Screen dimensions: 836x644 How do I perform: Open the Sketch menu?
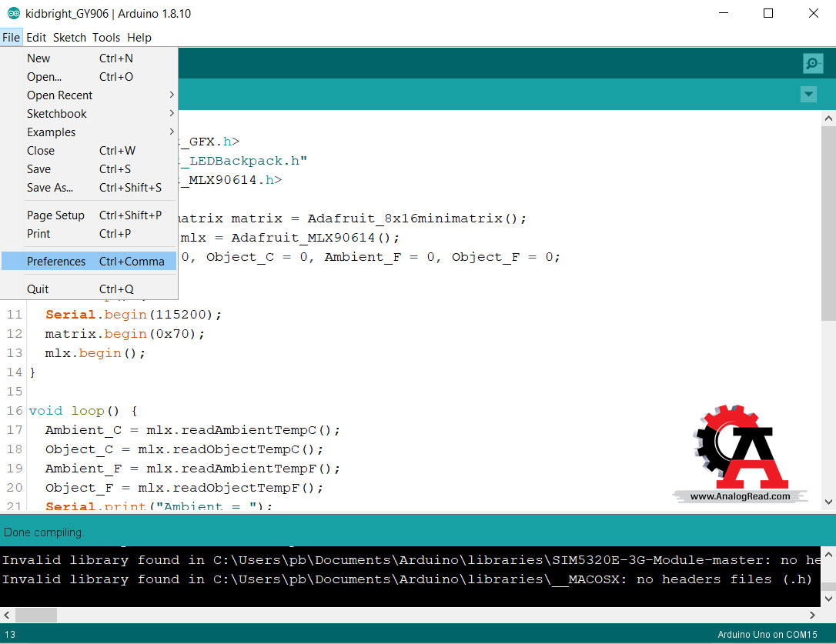pyautogui.click(x=69, y=38)
